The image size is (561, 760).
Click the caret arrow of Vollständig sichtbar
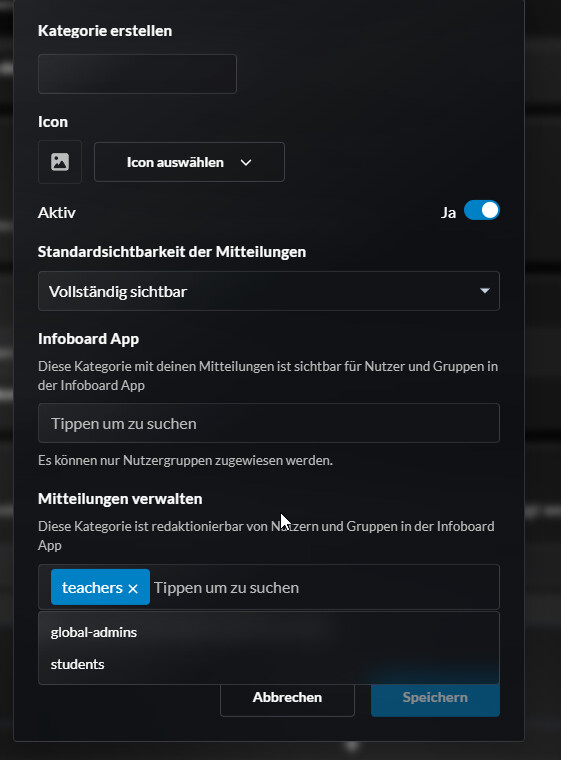pos(484,291)
